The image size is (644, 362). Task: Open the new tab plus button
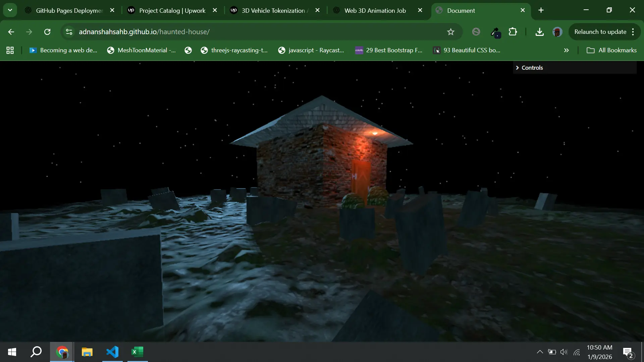pyautogui.click(x=541, y=10)
